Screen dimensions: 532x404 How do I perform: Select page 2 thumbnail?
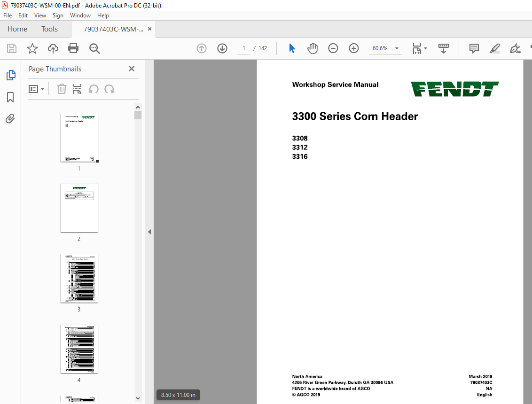pos(79,208)
